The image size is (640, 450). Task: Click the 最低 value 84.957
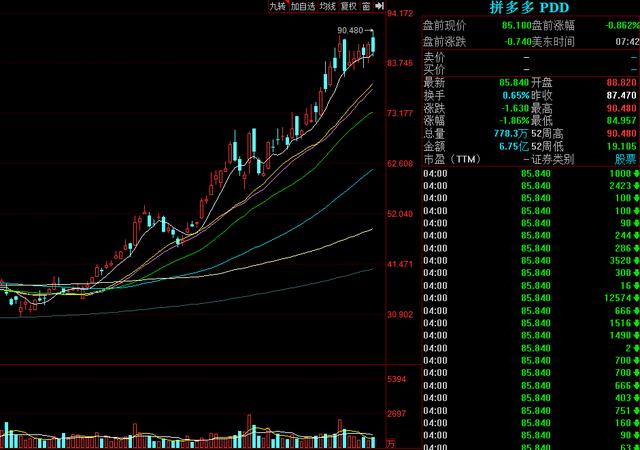pos(621,120)
